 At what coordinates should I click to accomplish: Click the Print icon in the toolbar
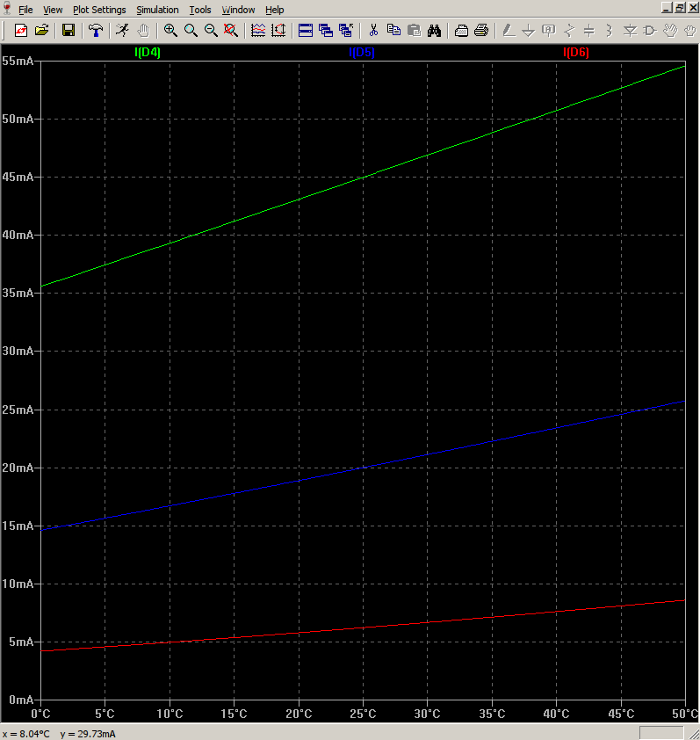point(481,31)
